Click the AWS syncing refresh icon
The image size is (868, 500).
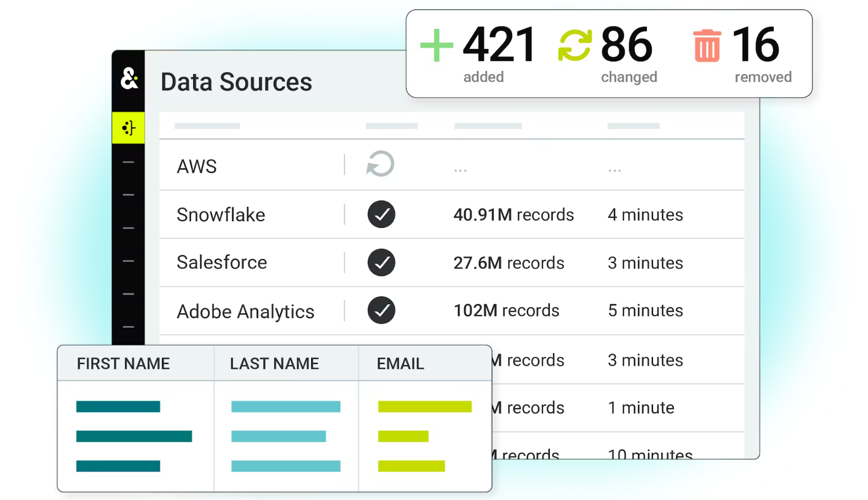tap(380, 164)
